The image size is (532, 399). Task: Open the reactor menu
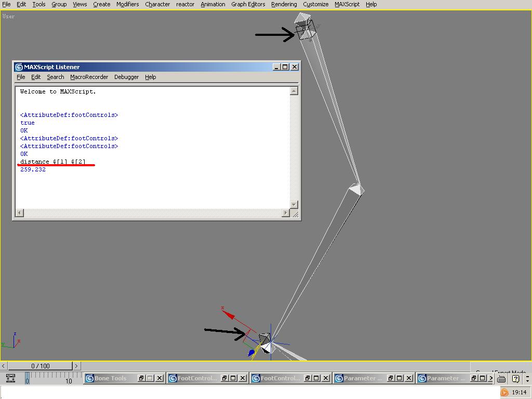point(185,4)
